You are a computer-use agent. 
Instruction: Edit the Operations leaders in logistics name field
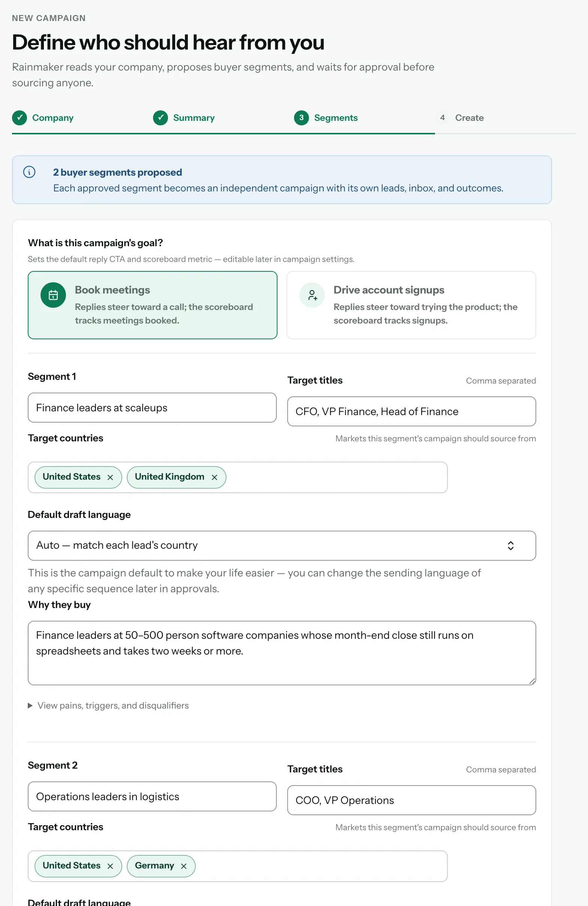[x=152, y=796]
